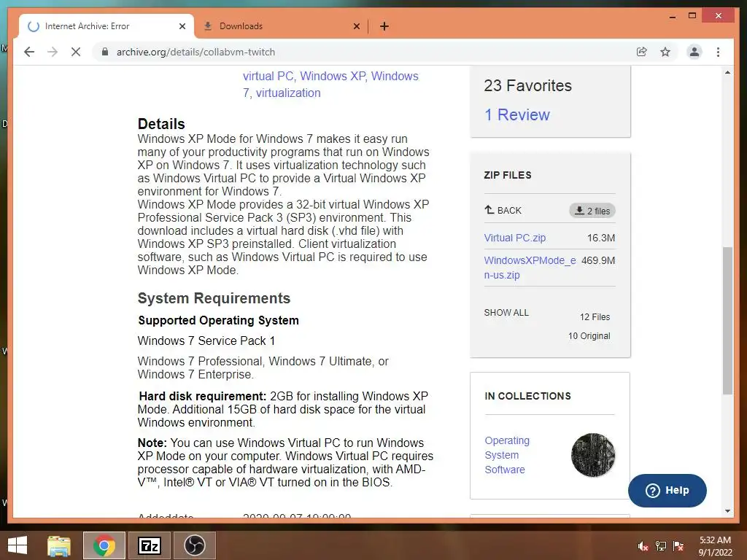Switch to the Downloads tab
The width and height of the screenshot is (747, 560).
pos(281,26)
